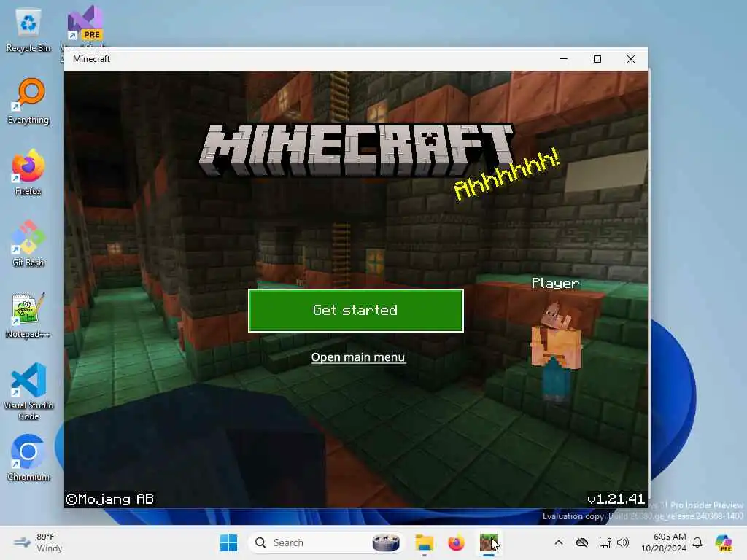The width and height of the screenshot is (747, 560).
Task: Open the notifications bell icon
Action: pyautogui.click(x=697, y=542)
